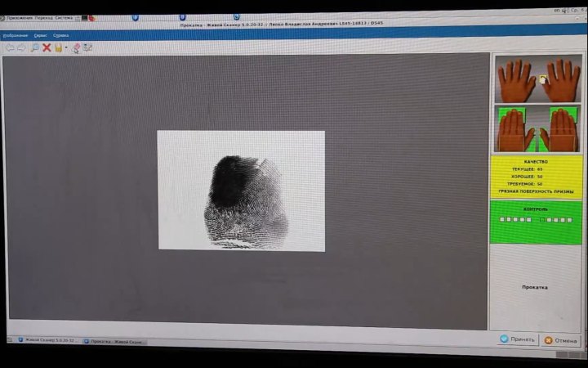Click the last toolbar icon after eraser
588x368 pixels.
87,47
